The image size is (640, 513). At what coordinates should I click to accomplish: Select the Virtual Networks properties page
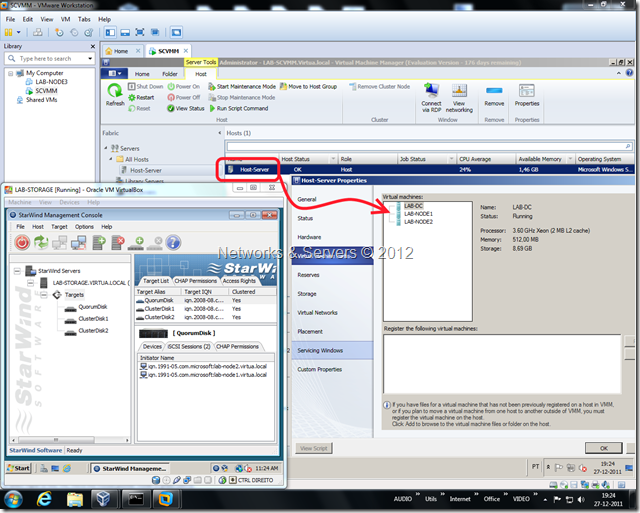click(317, 313)
